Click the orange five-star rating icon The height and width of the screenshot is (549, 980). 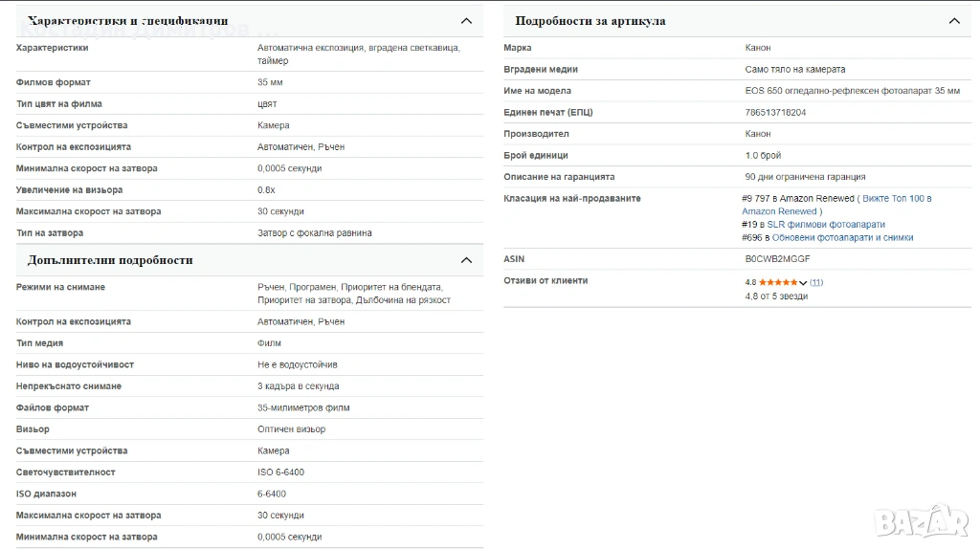(x=778, y=282)
